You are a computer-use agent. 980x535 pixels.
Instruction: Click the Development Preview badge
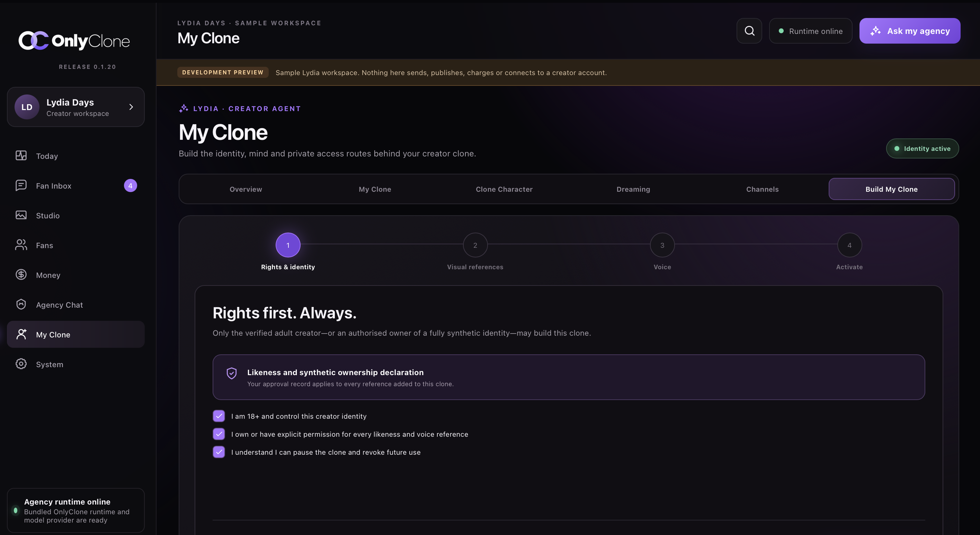pos(223,72)
